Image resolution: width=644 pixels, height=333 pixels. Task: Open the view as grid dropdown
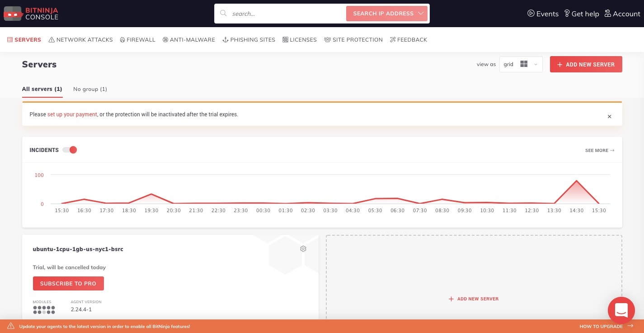point(521,64)
